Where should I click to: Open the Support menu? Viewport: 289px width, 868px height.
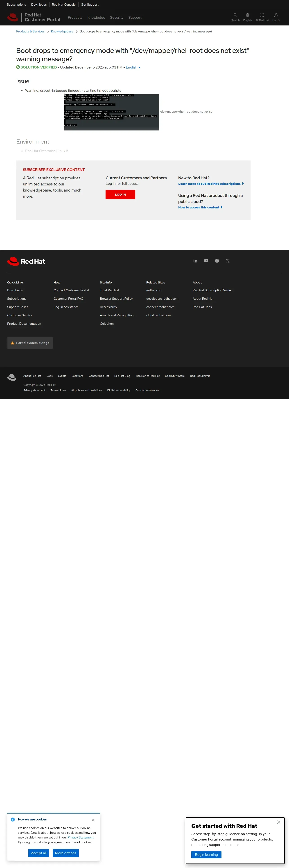tap(135, 18)
